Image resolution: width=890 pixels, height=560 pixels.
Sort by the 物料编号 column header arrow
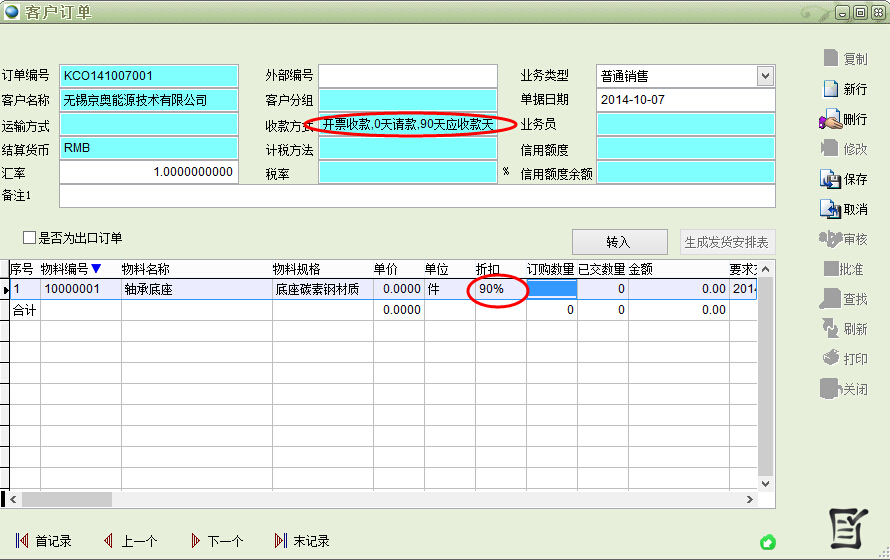(96, 269)
